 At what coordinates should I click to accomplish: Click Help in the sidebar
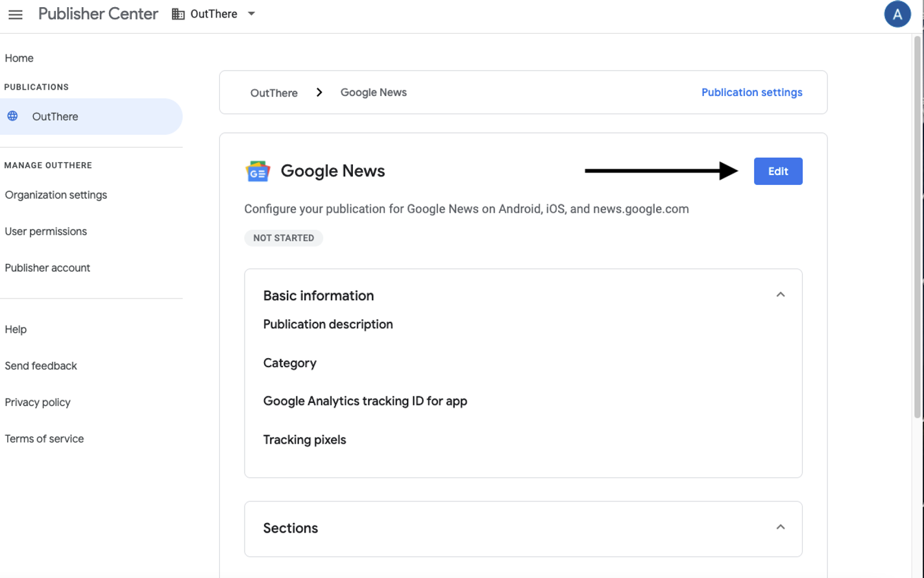[16, 329]
